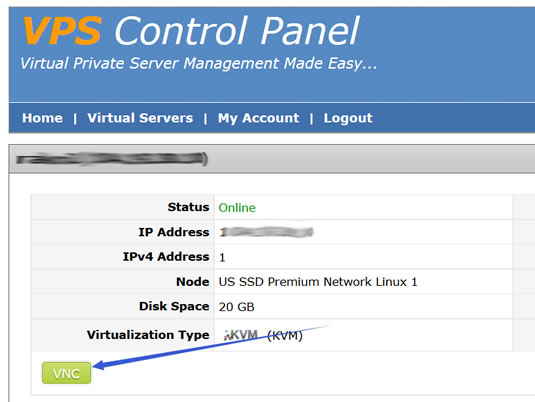This screenshot has height=402, width=535.
Task: Click the orange VPS logo text
Action: (62, 31)
